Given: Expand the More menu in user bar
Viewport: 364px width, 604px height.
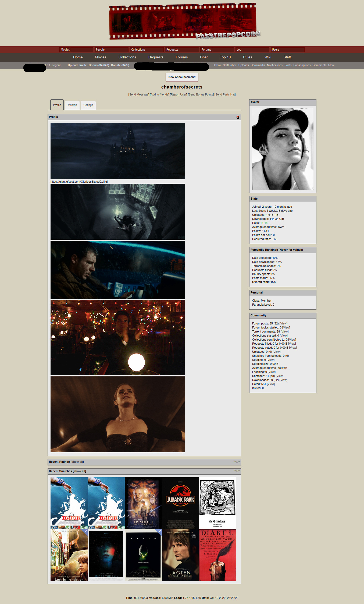Looking at the screenshot, I should click(x=331, y=65).
